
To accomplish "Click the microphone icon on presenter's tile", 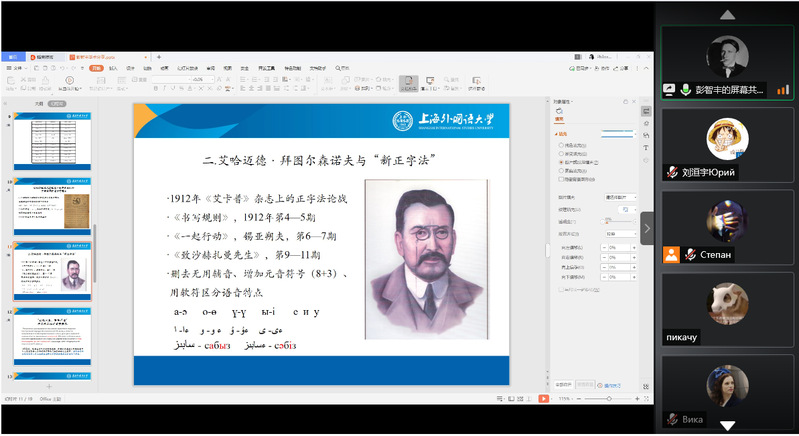I will click(x=684, y=90).
